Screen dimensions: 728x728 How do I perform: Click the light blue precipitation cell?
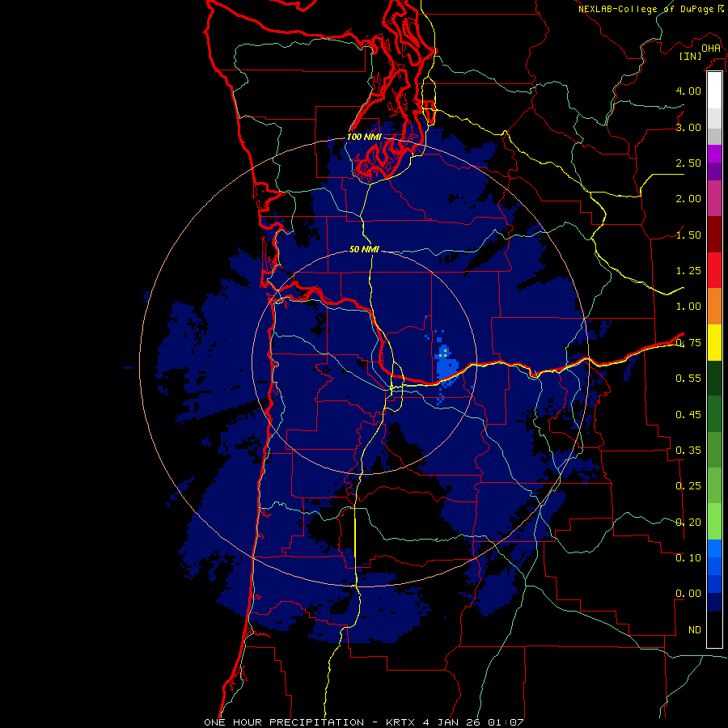(x=445, y=366)
